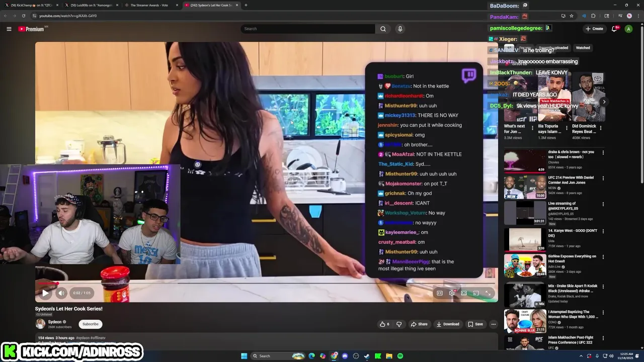The height and width of the screenshot is (362, 644).
Task: Open the Ilia Topuria short thumbnail
Action: coord(554,98)
